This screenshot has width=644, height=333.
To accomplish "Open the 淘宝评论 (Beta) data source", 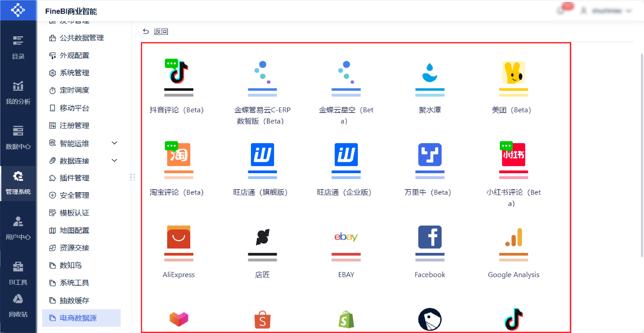I will (178, 155).
